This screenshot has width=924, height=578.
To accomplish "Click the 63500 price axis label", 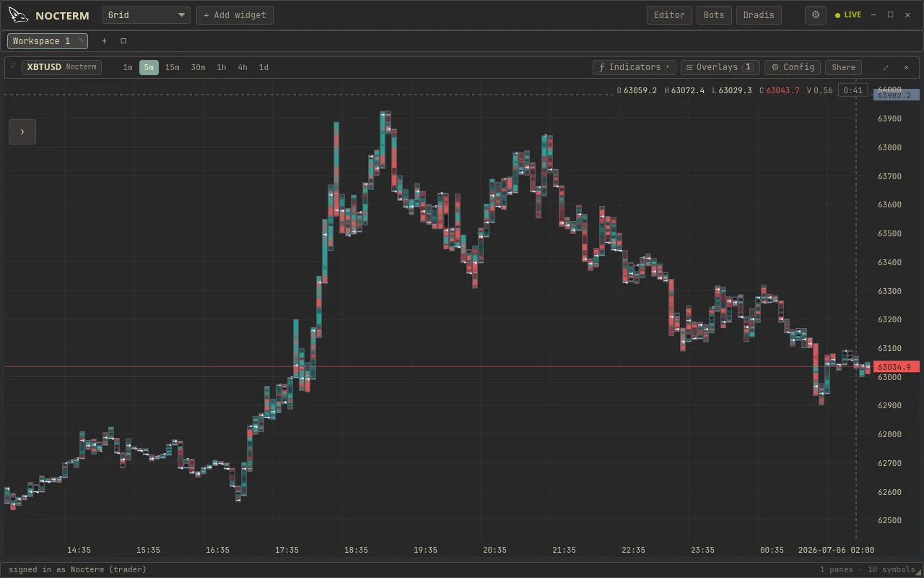I will (889, 233).
